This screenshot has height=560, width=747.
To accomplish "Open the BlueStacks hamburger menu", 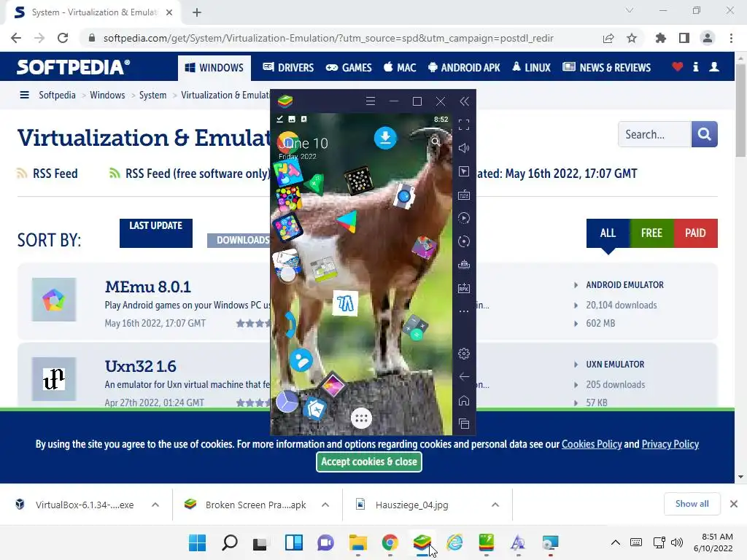I will point(371,101).
